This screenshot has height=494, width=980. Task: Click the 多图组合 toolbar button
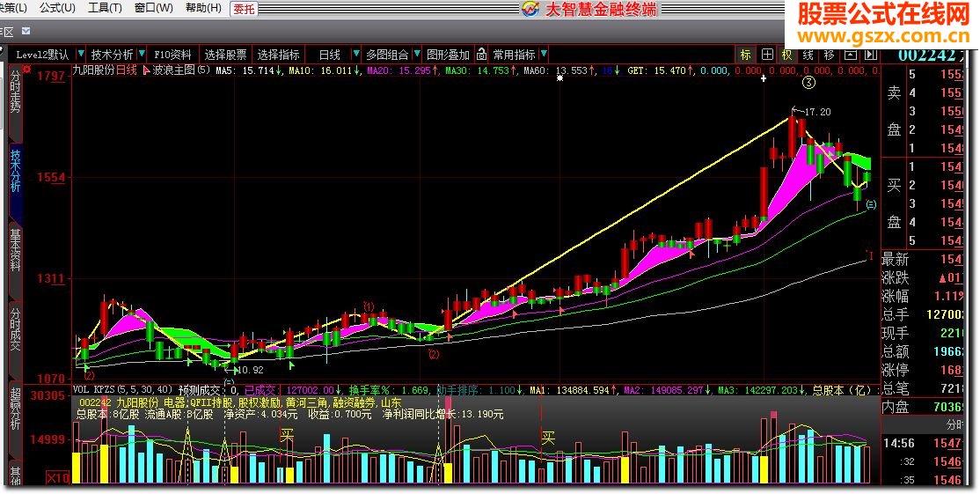pyautogui.click(x=387, y=55)
